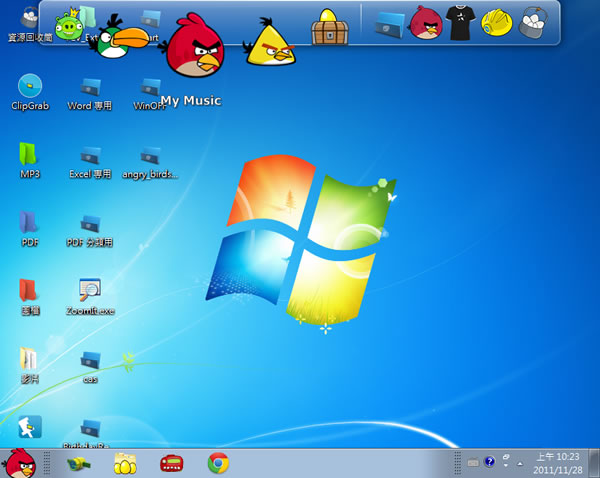Click the green slingshot taskbar icon
600x478 pixels.
[78, 462]
